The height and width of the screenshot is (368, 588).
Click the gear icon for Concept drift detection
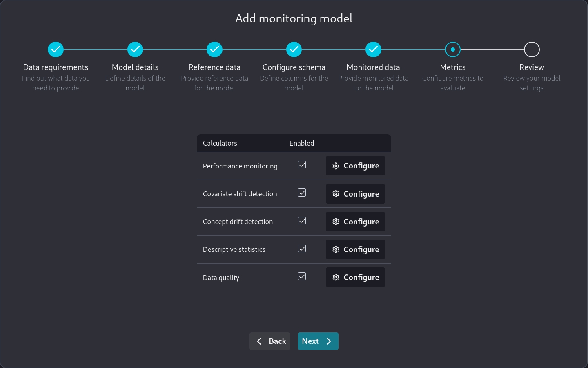tap(336, 222)
